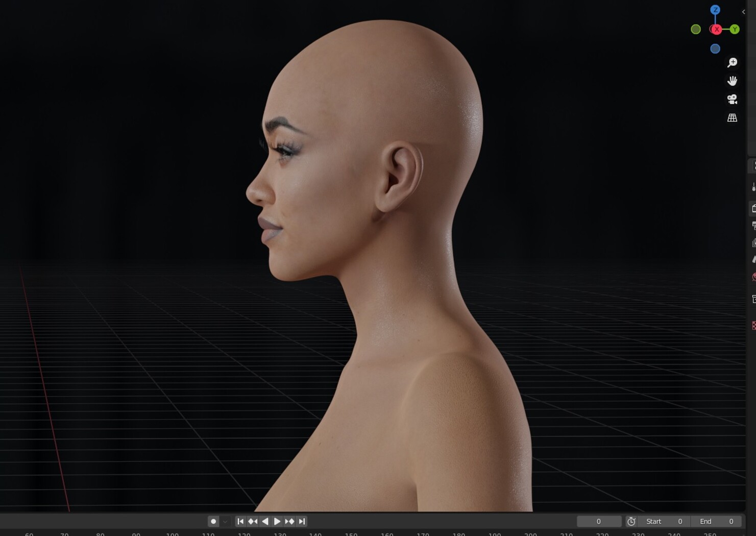The width and height of the screenshot is (756, 536).
Task: Click the hand pan-view icon
Action: coord(733,81)
